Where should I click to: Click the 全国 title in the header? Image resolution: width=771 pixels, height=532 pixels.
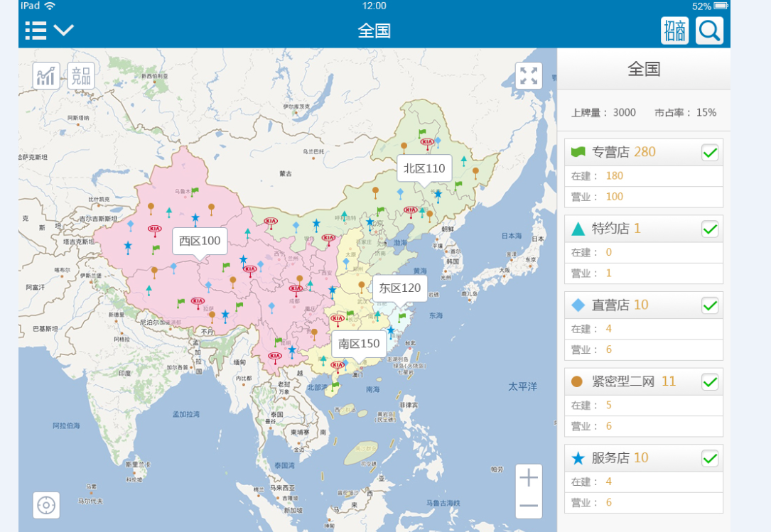(374, 31)
